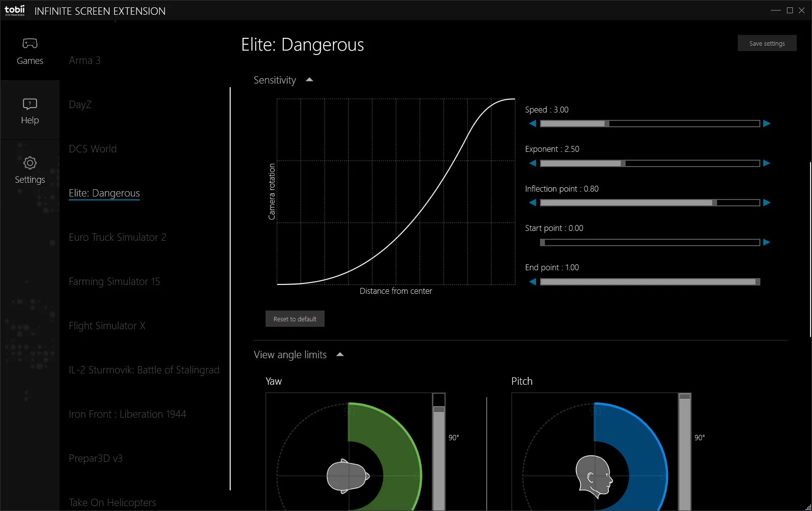
Task: Click the Speed slider track
Action: click(x=650, y=124)
